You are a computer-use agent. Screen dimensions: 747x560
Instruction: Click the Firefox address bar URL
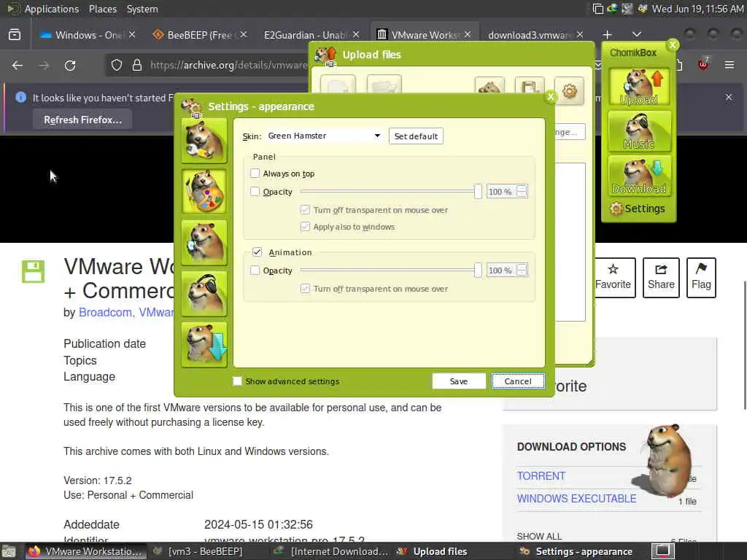coord(228,65)
